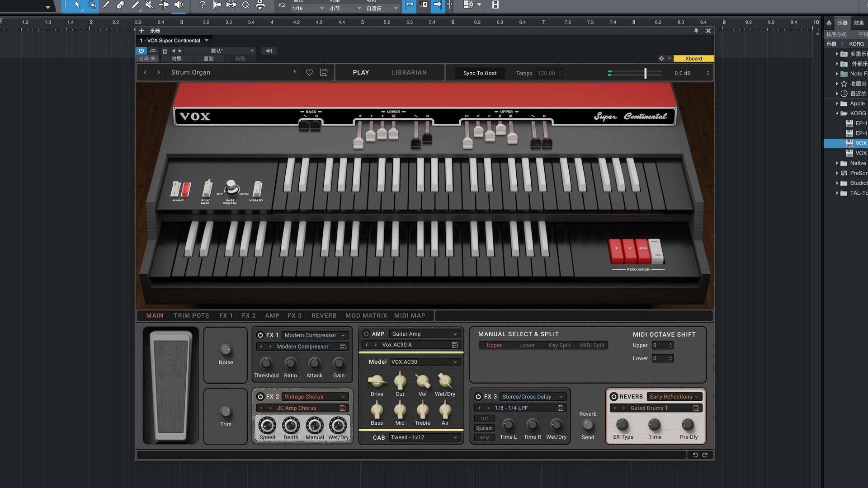The image size is (868, 488).
Task: Open the plugin gear settings icon
Action: [x=661, y=59]
